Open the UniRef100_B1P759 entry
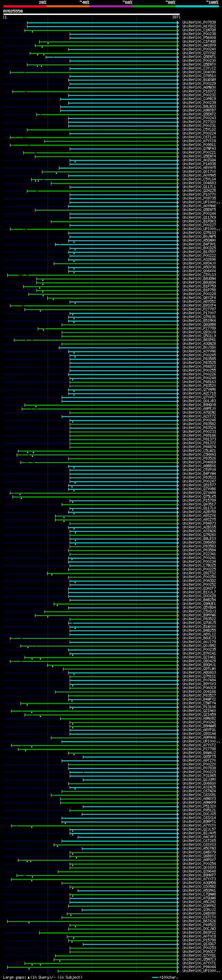Viewport: 222px width, 980px height. (199, 286)
